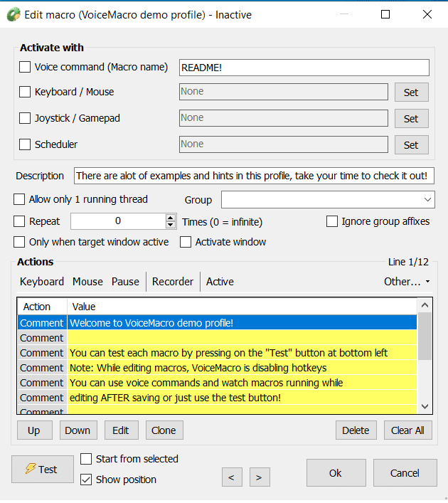
Task: Edit the selected action
Action: click(x=121, y=430)
